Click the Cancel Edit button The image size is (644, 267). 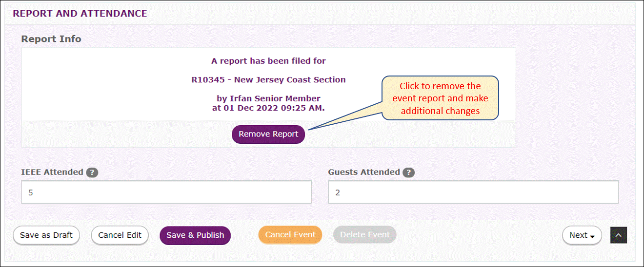point(120,235)
